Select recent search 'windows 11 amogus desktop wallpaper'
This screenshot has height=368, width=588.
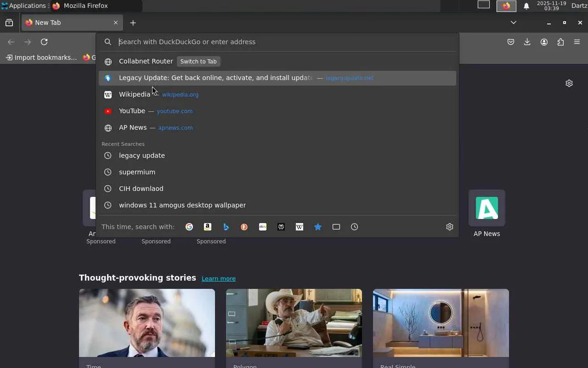tap(277, 205)
